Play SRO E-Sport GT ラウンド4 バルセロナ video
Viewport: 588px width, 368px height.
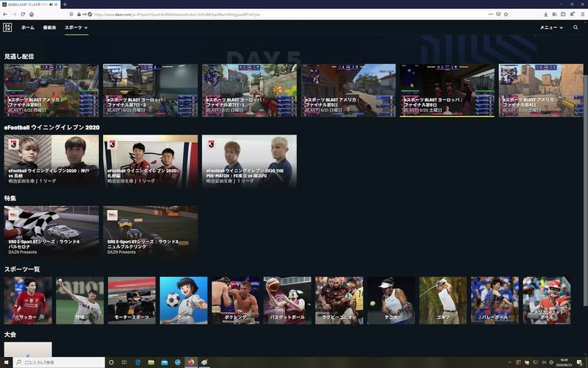pyautogui.click(x=51, y=230)
